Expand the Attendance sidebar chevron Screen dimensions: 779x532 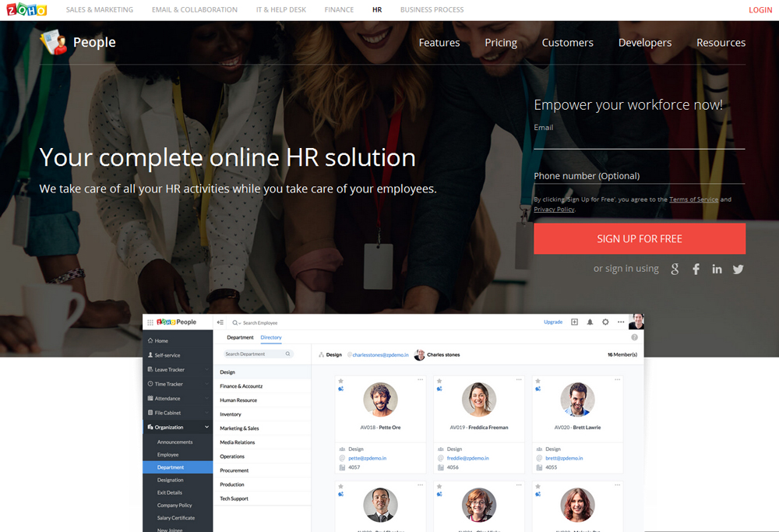(206, 398)
